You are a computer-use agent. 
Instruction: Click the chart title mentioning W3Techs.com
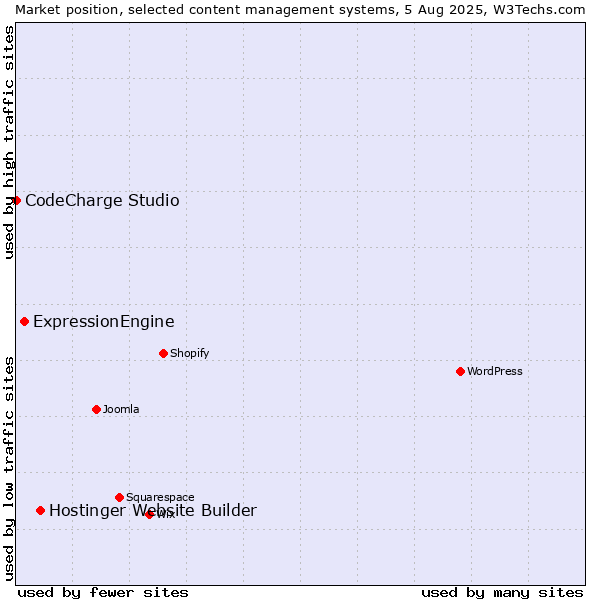pyautogui.click(x=300, y=10)
